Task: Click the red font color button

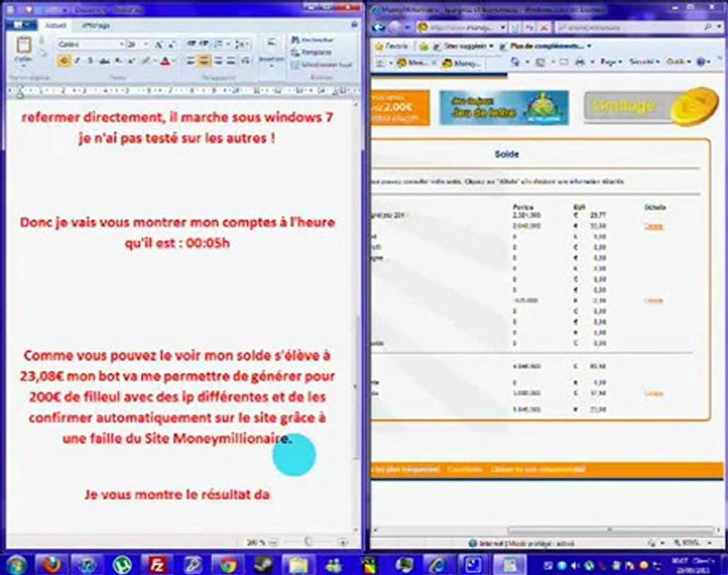Action: pyautogui.click(x=164, y=61)
